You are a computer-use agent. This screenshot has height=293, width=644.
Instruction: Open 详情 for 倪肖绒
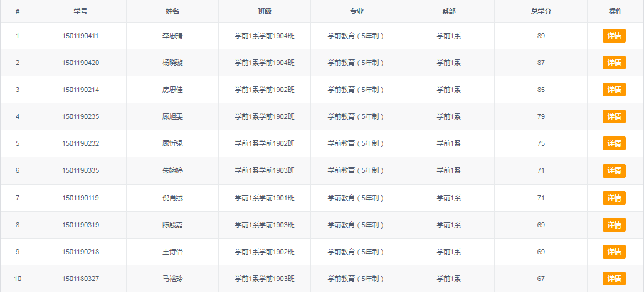[614, 198]
